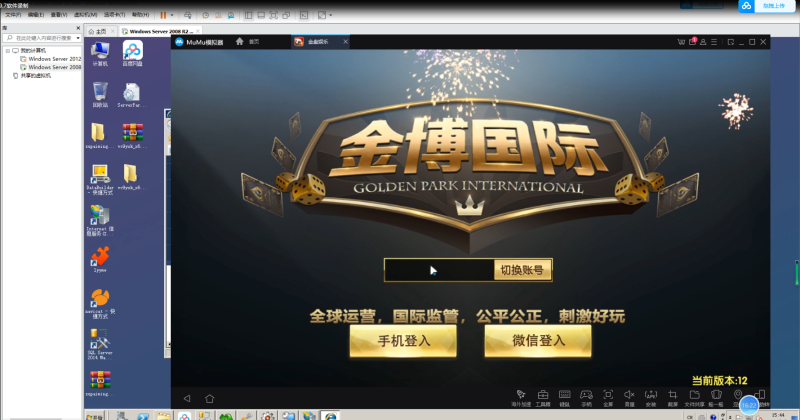Click the send Ctrl+Alt+Del toolbar icon

point(188,15)
